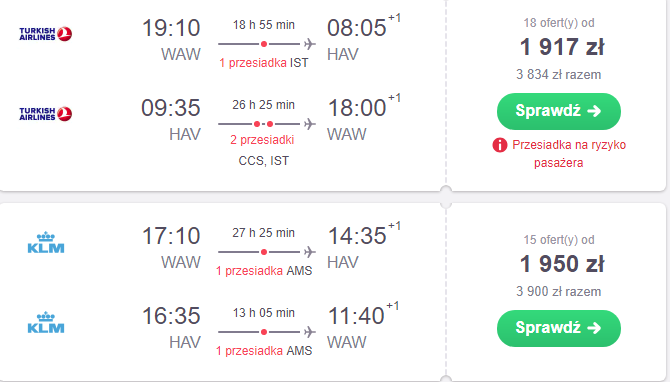This screenshot has height=382, width=670.
Task: Click the '1 przesiadka IST' stopover label
Action: pos(264,63)
